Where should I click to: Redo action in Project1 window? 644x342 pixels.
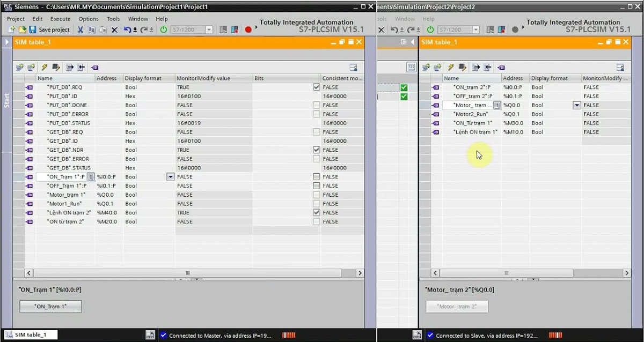pyautogui.click(x=143, y=29)
